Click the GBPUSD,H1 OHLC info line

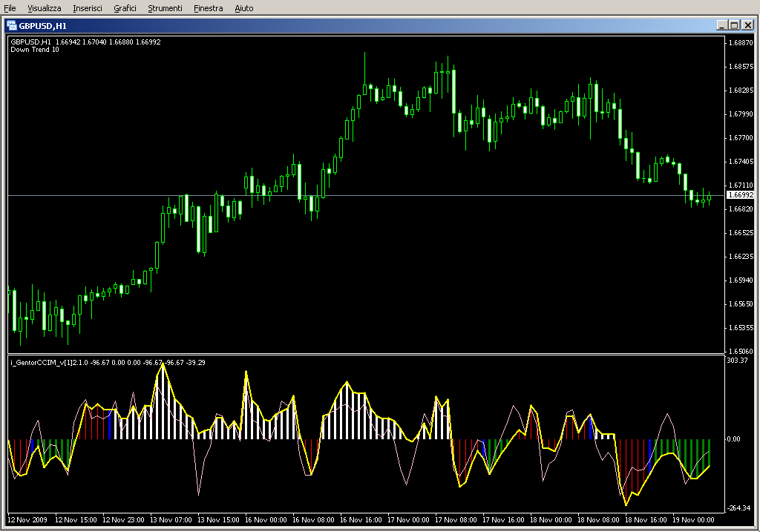[x=86, y=42]
